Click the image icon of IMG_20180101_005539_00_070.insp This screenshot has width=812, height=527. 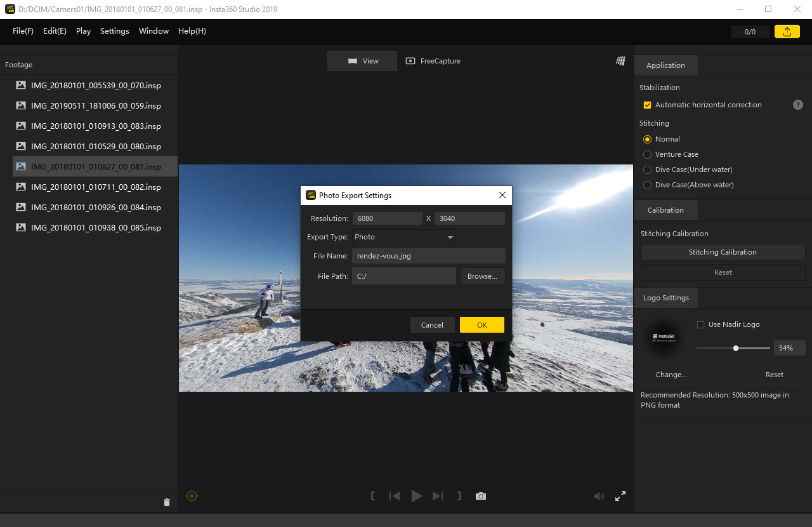click(21, 85)
